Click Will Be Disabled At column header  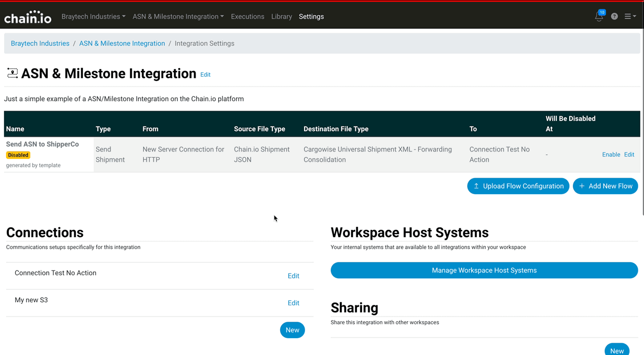570,124
